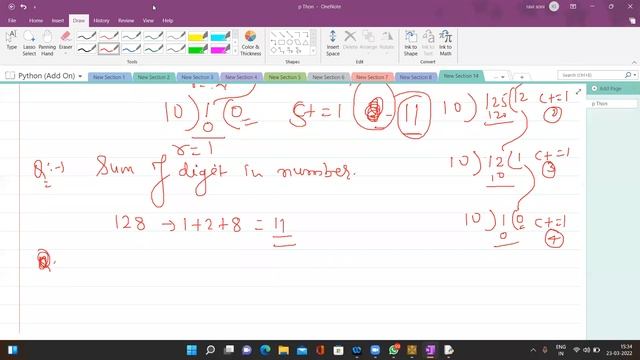This screenshot has width=640, height=360.
Task: Convert ink with Ink to Text
Action: click(428, 43)
